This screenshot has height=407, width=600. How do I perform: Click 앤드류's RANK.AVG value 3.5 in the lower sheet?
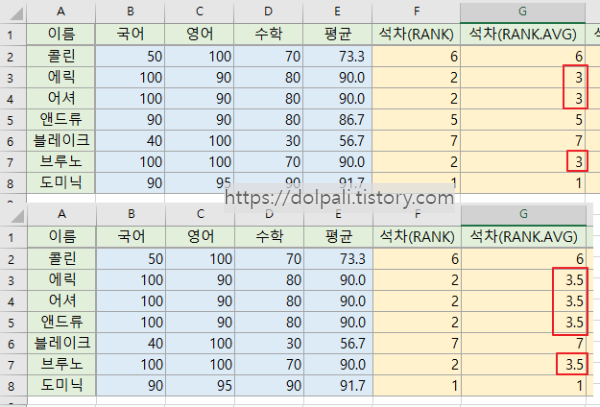(x=524, y=322)
